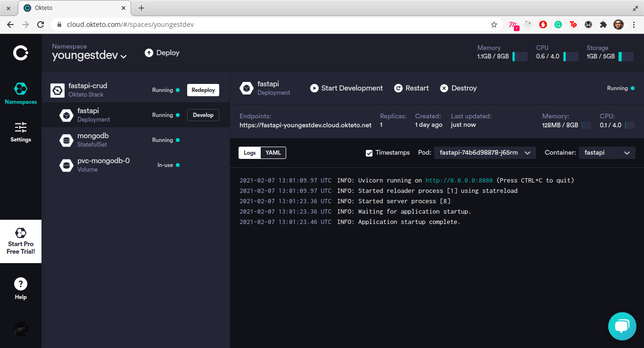Open Namespaces in the sidebar
Viewport: 644px width, 348px height.
[21, 93]
